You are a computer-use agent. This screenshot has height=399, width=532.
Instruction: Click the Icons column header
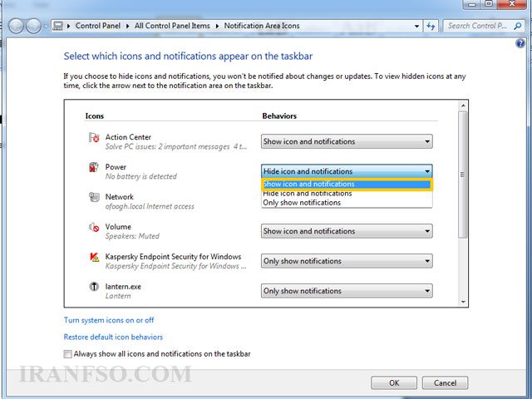click(94, 116)
